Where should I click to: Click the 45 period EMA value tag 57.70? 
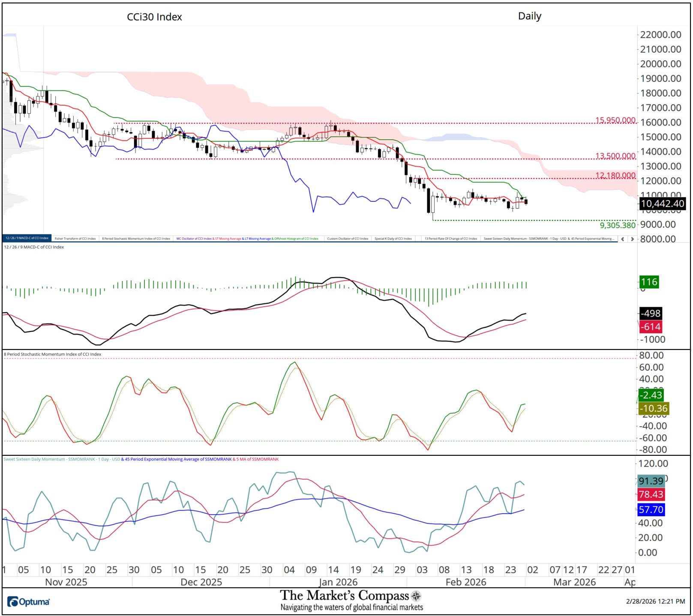click(651, 510)
